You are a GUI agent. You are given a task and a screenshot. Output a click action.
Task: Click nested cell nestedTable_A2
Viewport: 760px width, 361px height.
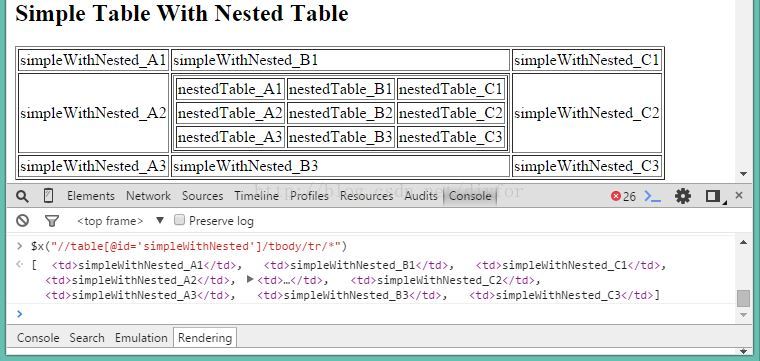pos(230,113)
